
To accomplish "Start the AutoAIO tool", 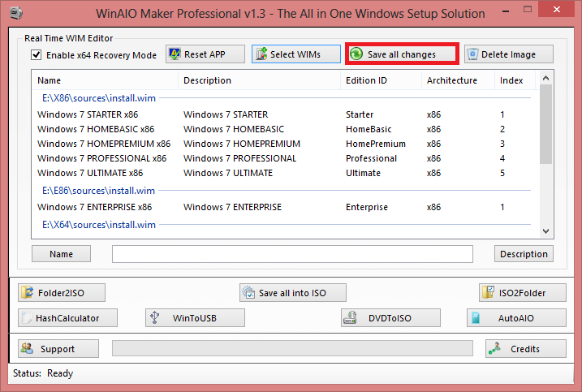I will point(515,318).
